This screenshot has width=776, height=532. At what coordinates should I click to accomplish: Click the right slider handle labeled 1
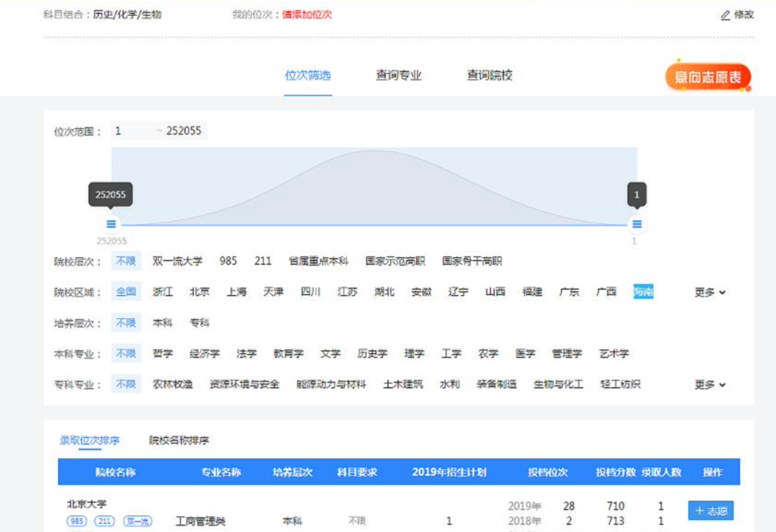pyautogui.click(x=637, y=223)
